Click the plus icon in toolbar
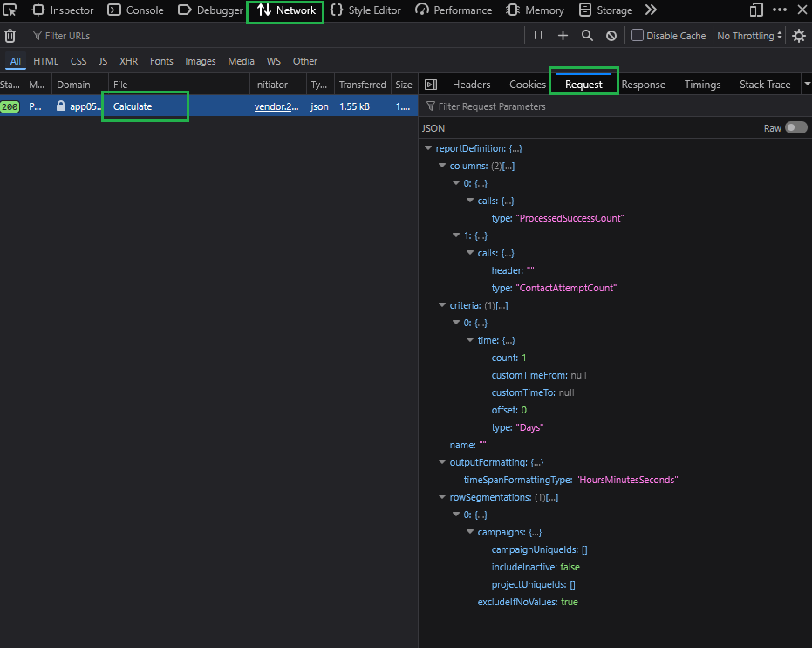This screenshot has height=648, width=812. (563, 36)
